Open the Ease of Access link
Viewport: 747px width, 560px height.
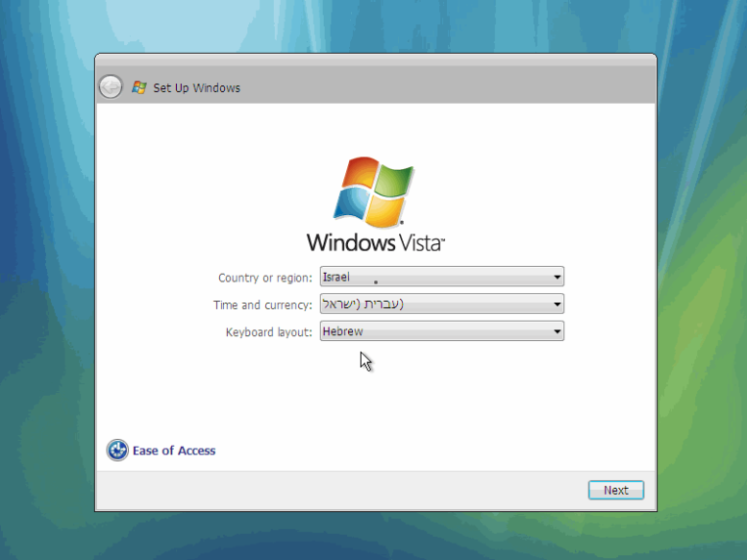(x=174, y=450)
